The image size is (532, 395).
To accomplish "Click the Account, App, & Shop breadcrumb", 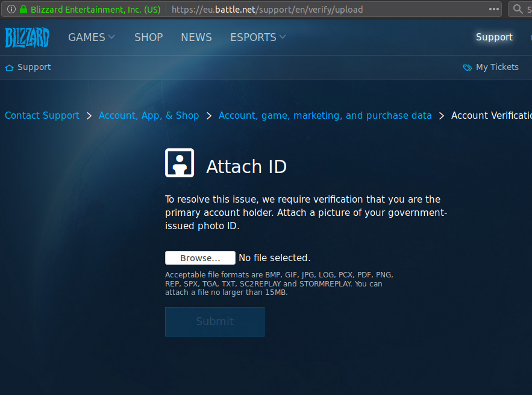I will click(149, 115).
